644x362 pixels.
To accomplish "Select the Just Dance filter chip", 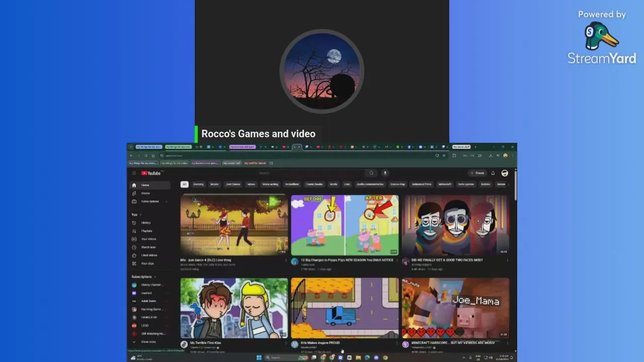I will (233, 185).
